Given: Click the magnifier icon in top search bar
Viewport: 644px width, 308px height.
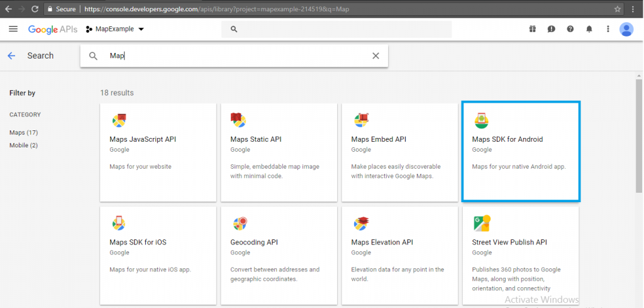Looking at the screenshot, I should point(234,29).
